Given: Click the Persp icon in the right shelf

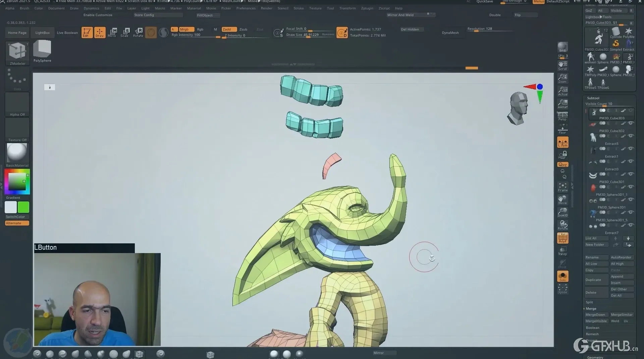Looking at the screenshot, I should (x=562, y=115).
